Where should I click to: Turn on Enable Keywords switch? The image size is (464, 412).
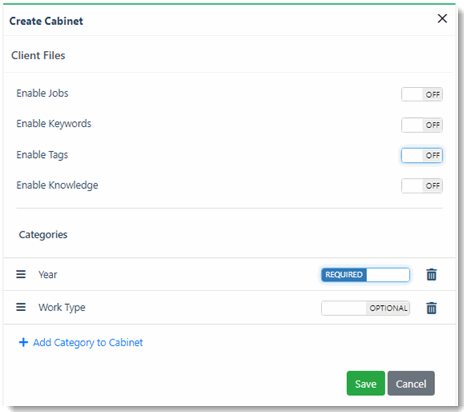422,125
